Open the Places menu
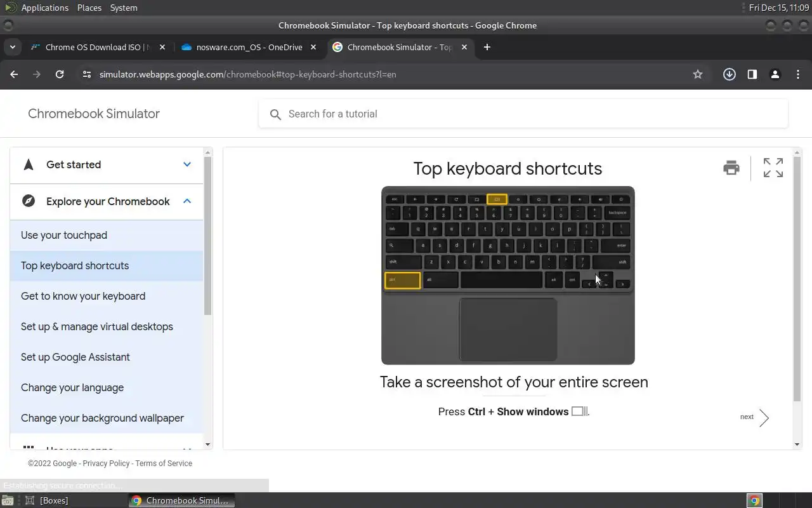Viewport: 812px width, 508px height. [x=89, y=8]
